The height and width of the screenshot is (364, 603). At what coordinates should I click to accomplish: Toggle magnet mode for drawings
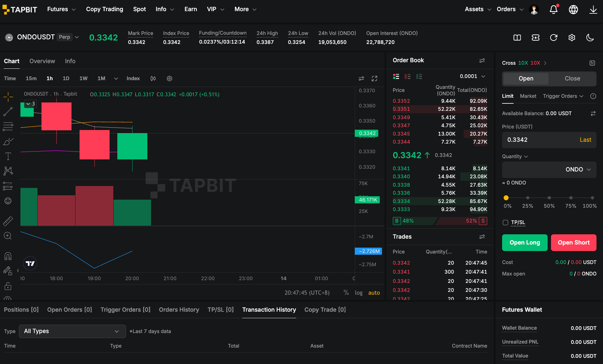pos(8,256)
